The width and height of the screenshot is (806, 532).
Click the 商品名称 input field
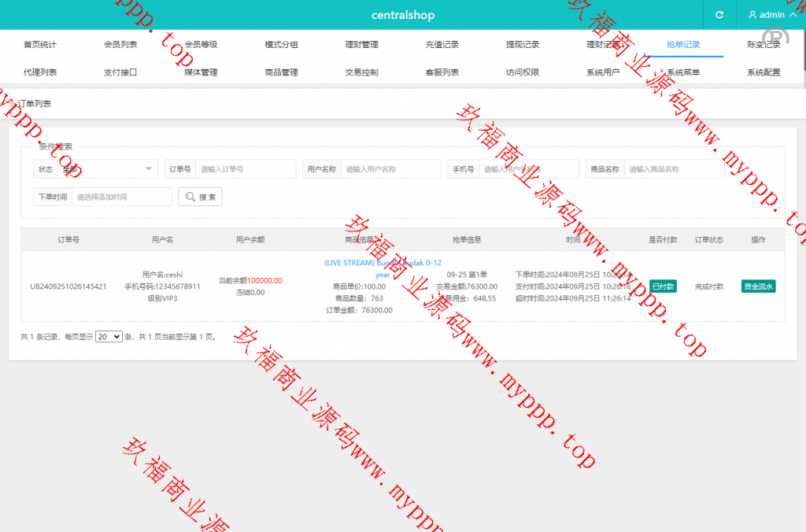[x=674, y=169]
